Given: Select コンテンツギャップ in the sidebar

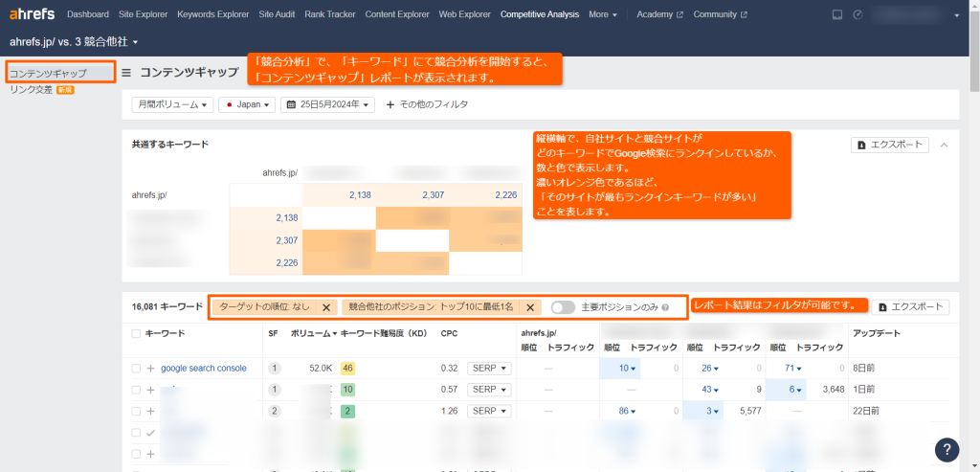Looking at the screenshot, I should pyautogui.click(x=60, y=73).
